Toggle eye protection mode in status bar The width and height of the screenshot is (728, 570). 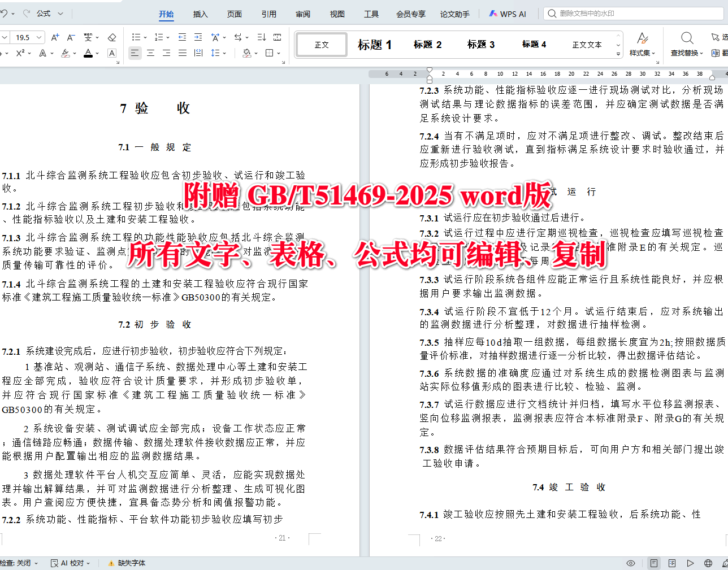click(631, 563)
